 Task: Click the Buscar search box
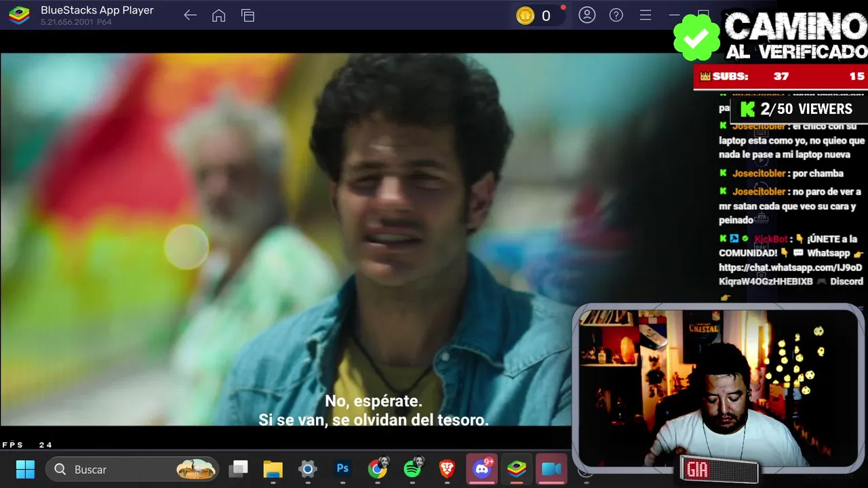132,469
